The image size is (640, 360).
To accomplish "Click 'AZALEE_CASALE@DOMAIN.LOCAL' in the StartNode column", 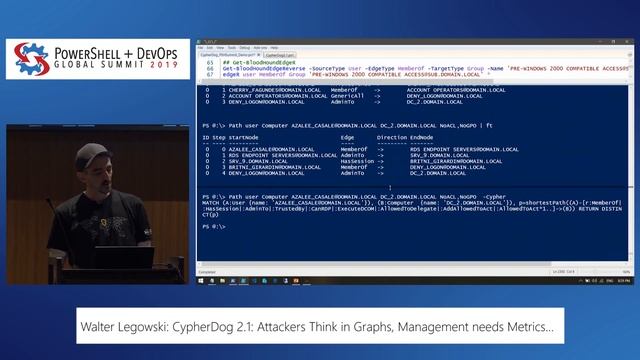I will (x=271, y=149).
